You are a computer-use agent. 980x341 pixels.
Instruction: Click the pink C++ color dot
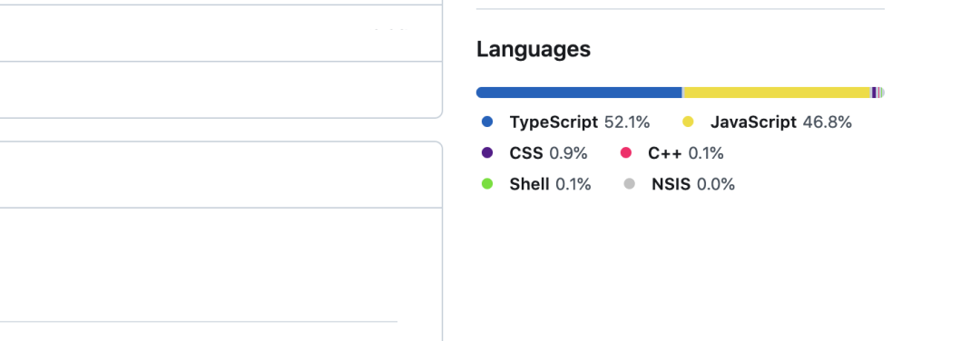coord(626,153)
